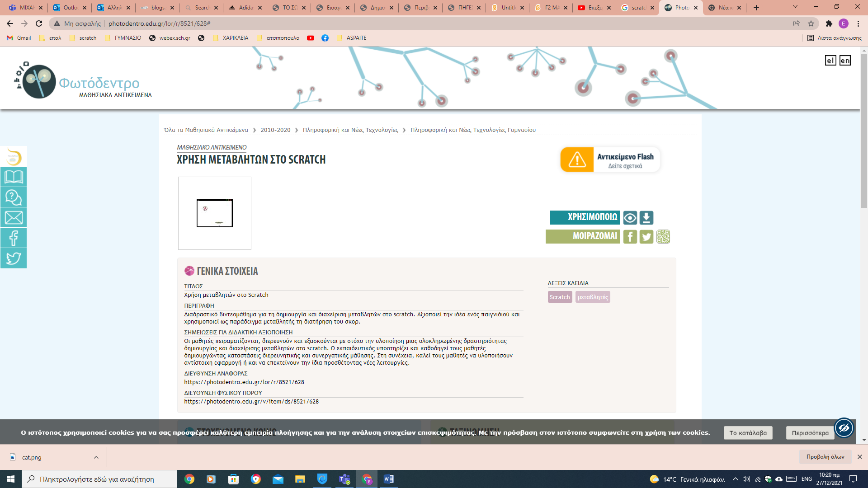Go to Όλα τα Μαθησιακά Αντικείμενα breadcrumb

(x=206, y=130)
